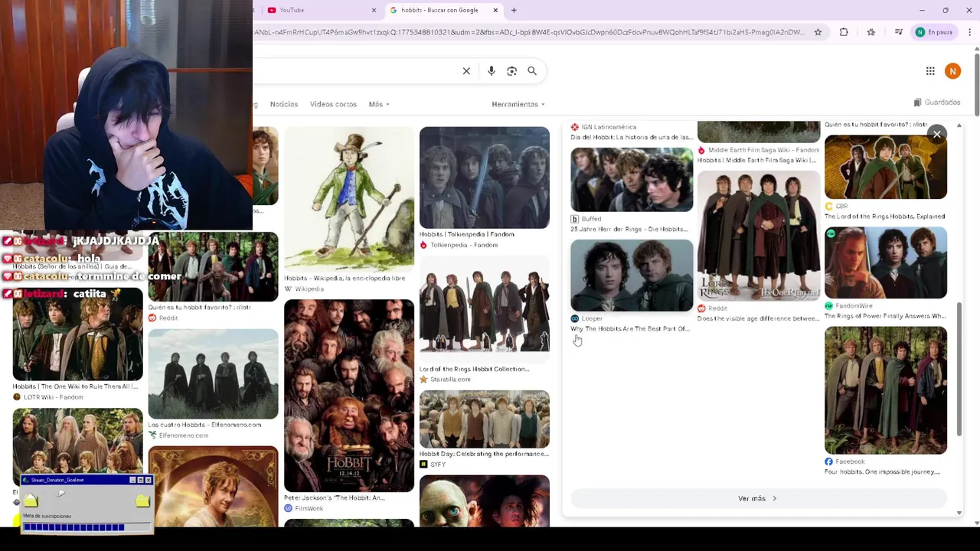This screenshot has width=980, height=551.
Task: Click the En pausa profile chip
Action: pyautogui.click(x=933, y=32)
